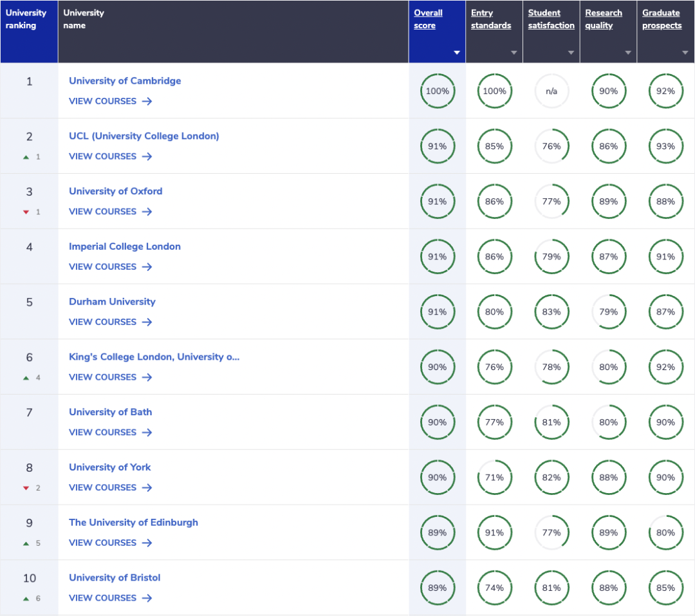The height and width of the screenshot is (616, 695).
Task: Click the arrow icon in the Durham University row
Action: [x=147, y=322]
